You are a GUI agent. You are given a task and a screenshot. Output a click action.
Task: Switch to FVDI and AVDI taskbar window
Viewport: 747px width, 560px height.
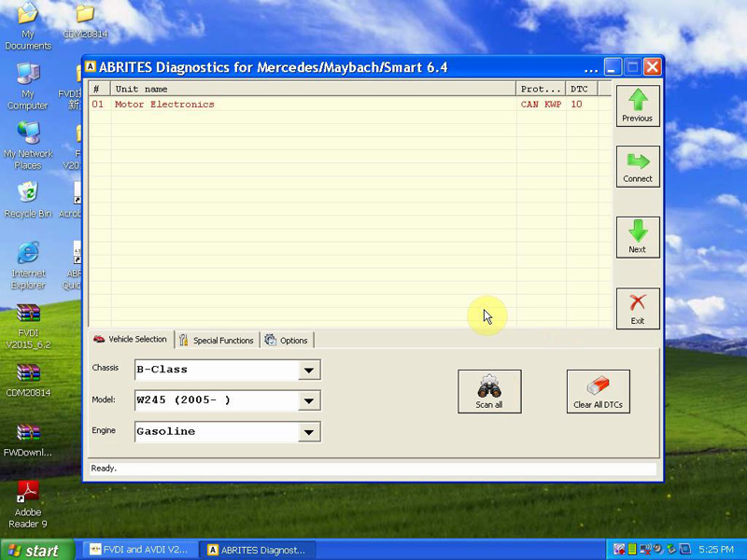[139, 550]
